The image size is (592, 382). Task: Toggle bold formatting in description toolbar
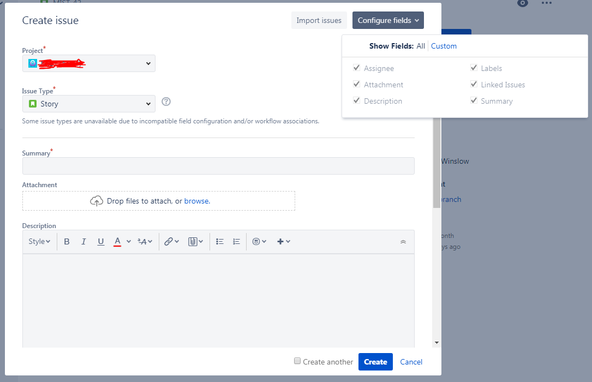pos(66,242)
